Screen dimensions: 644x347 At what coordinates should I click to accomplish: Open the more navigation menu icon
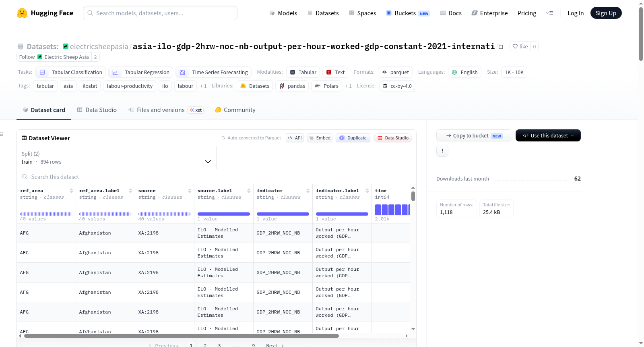[x=549, y=13]
